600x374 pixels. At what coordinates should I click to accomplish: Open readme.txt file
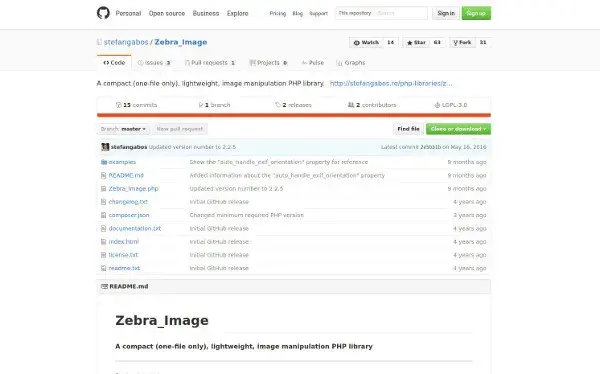click(124, 268)
